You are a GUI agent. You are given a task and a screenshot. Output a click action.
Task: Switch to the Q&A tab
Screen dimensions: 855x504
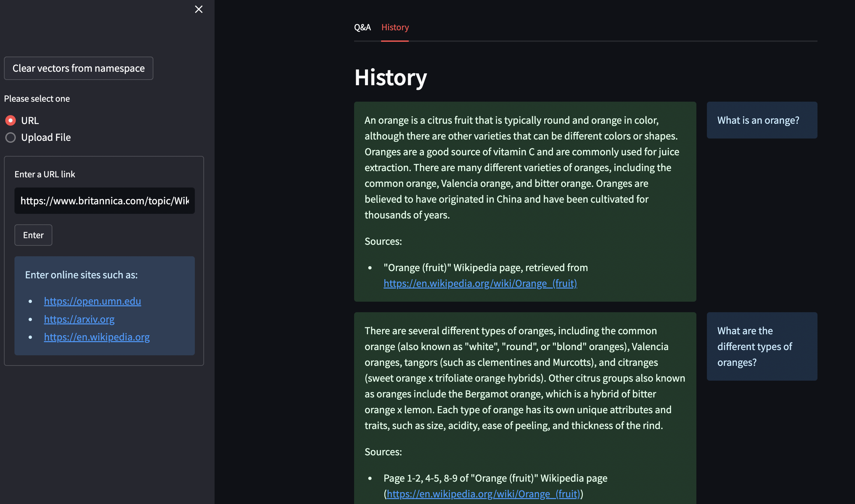(362, 27)
